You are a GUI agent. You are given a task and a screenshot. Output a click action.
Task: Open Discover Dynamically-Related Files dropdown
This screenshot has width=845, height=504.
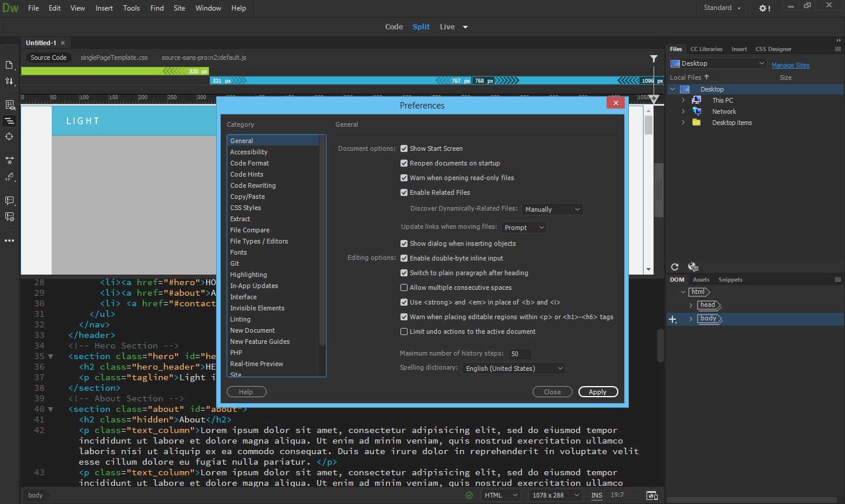point(552,209)
